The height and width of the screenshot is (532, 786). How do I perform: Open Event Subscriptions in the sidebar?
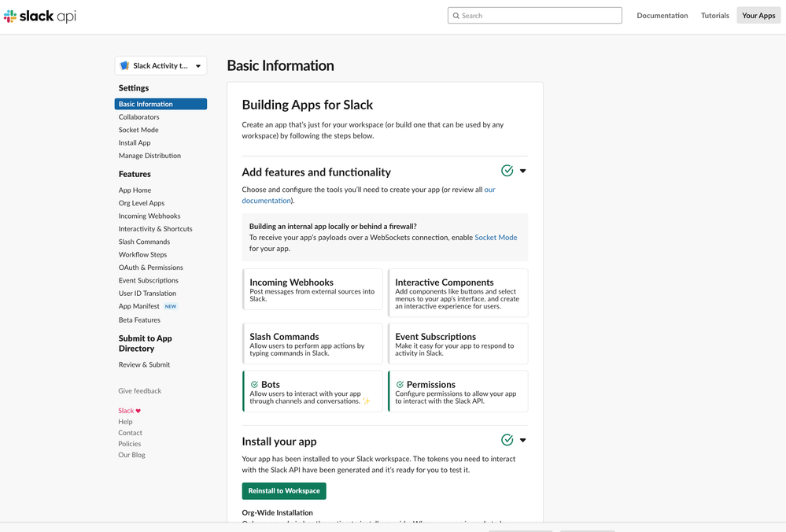pyautogui.click(x=149, y=280)
